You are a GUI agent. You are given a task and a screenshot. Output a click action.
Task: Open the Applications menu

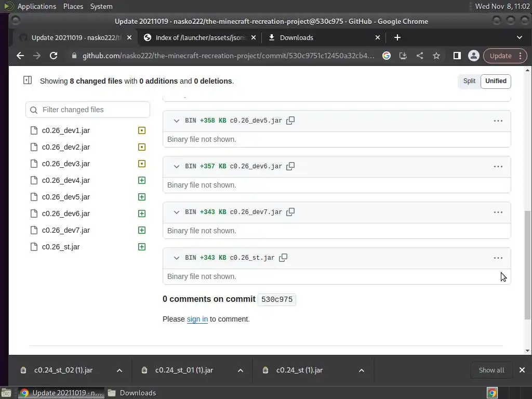(37, 6)
